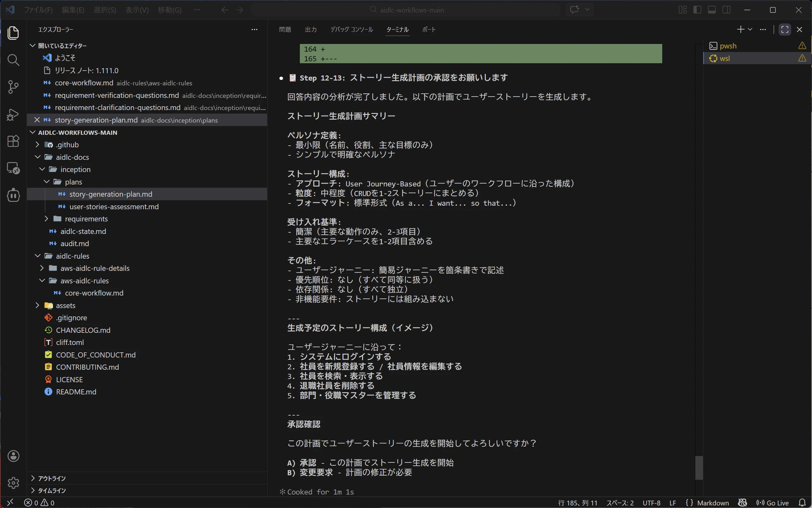This screenshot has height=508, width=812.
Task: Show more menu items ellipsis
Action: (197, 10)
